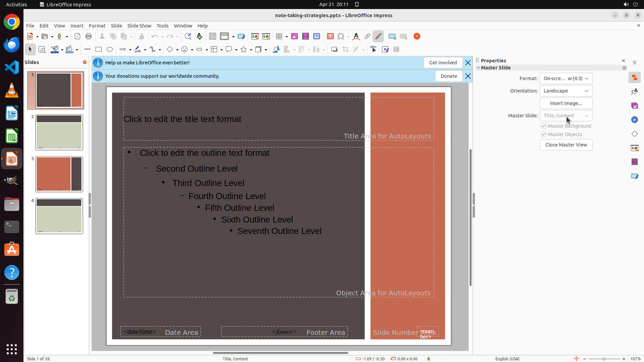The image size is (644, 362).
Task: Click the Export as PDF icon
Action: click(77, 37)
